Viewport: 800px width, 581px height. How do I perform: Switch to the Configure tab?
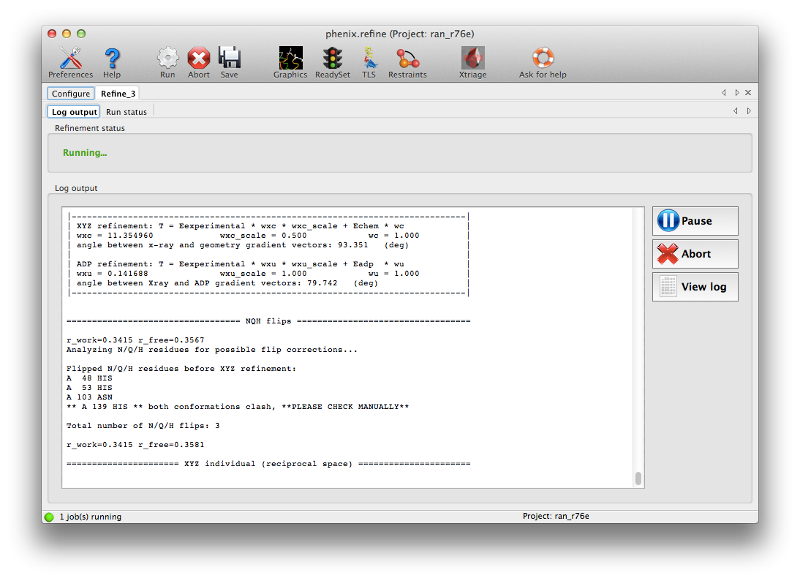coord(70,92)
